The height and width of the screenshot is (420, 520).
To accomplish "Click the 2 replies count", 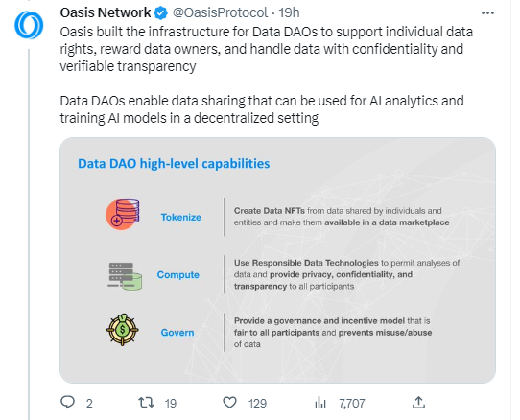I will [89, 403].
